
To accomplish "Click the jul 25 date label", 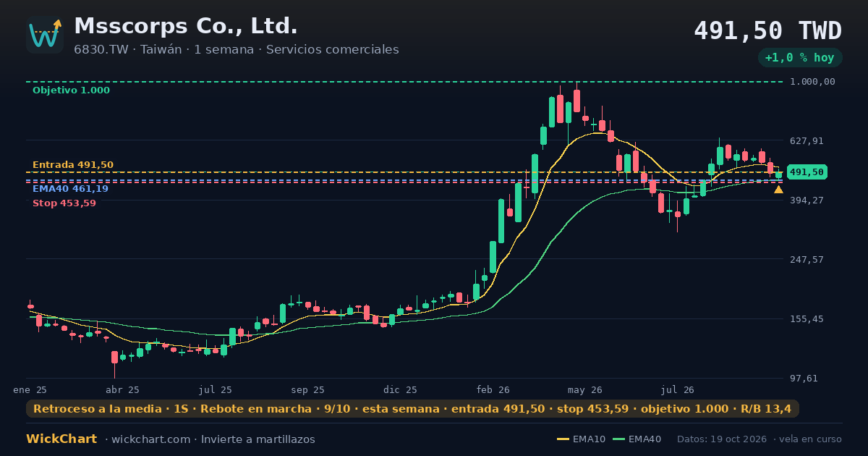I will coord(216,390).
